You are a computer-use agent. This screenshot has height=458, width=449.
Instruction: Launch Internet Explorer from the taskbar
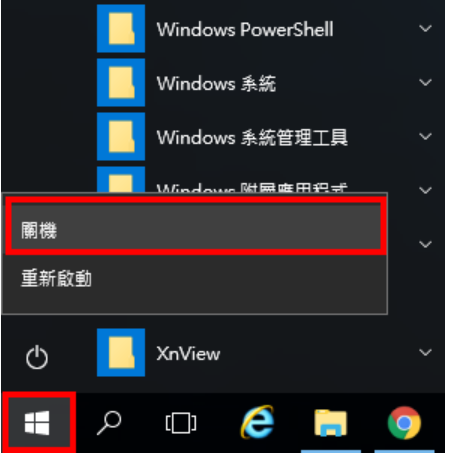click(257, 422)
